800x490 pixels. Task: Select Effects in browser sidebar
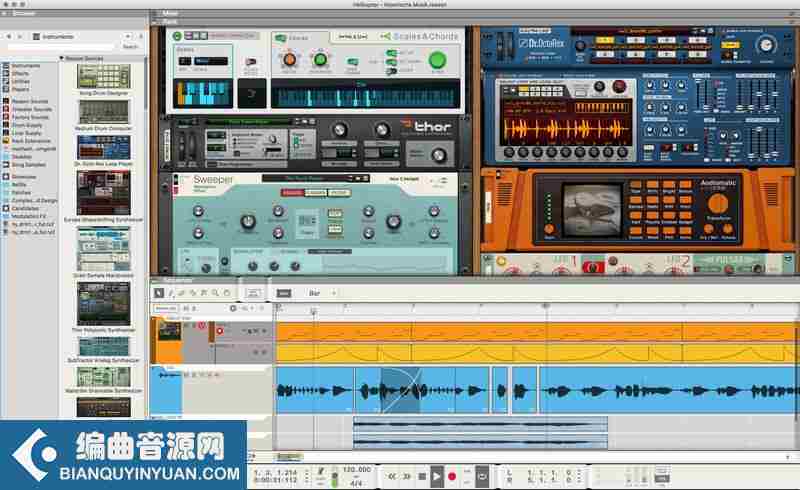(20, 74)
